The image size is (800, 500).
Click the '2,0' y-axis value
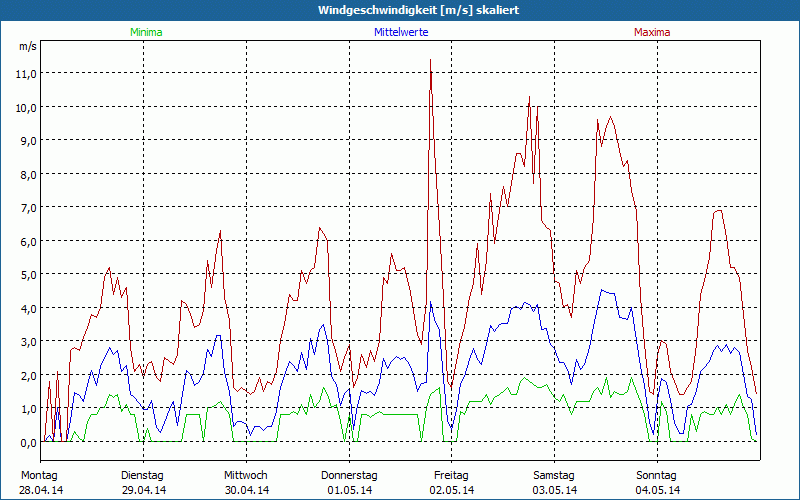[28, 376]
